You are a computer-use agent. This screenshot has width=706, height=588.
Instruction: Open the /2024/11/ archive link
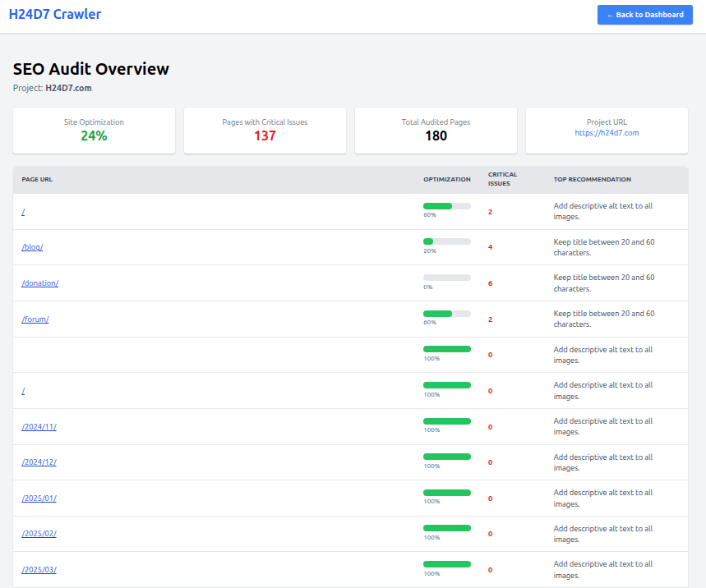(x=39, y=426)
